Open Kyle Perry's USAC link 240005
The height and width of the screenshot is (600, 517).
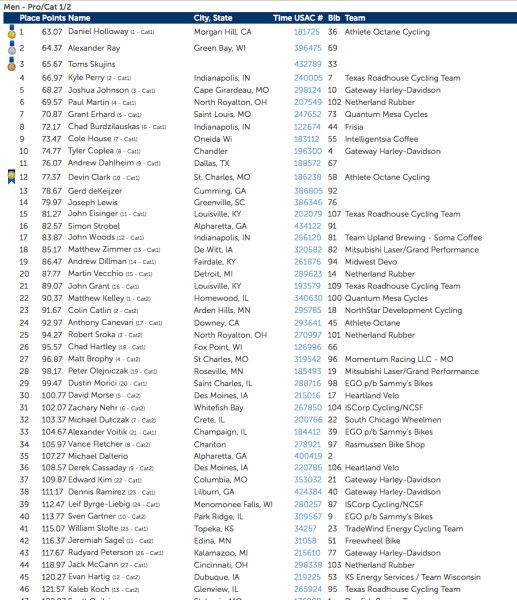(x=308, y=78)
